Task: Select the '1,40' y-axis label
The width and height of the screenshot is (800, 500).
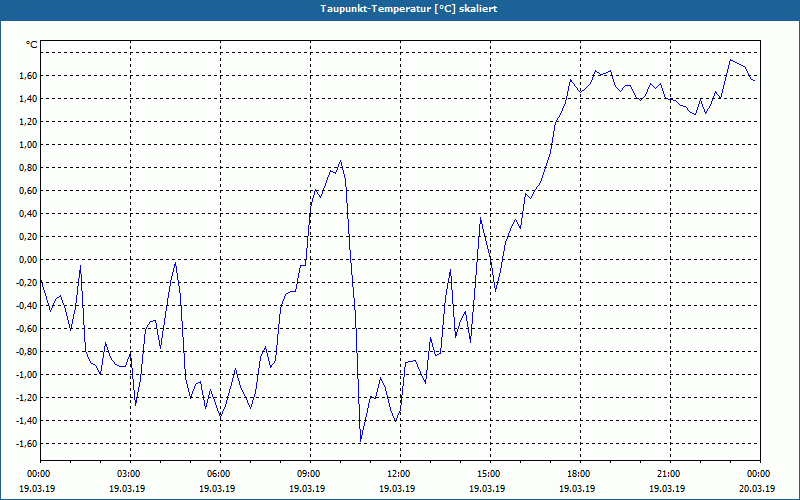Action: [x=29, y=98]
